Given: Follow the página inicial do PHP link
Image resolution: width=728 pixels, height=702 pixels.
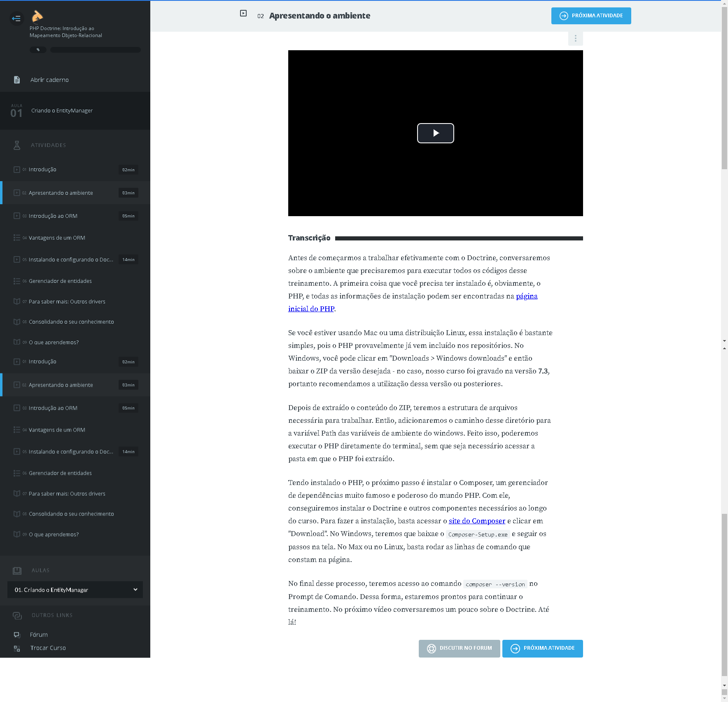Looking at the screenshot, I should point(311,309).
